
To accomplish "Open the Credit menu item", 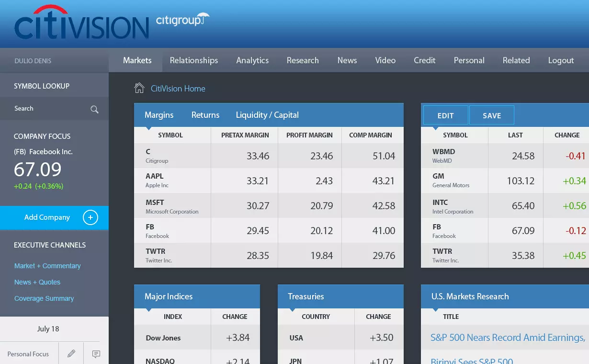I will (425, 60).
